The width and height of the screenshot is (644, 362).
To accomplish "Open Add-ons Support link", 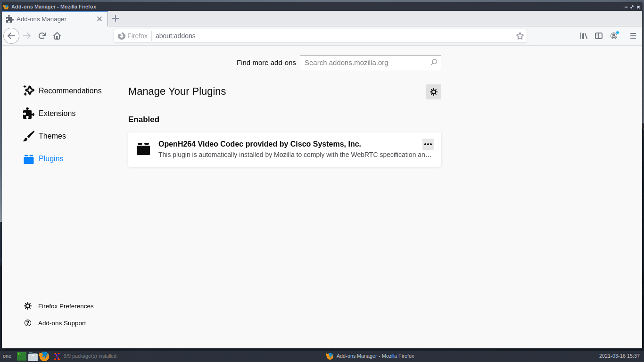I will [55, 323].
